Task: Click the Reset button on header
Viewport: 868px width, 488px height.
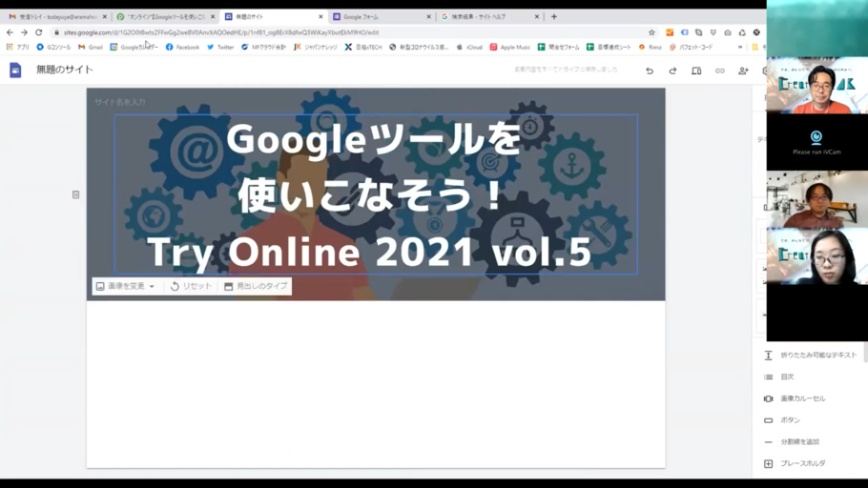Action: (191, 286)
